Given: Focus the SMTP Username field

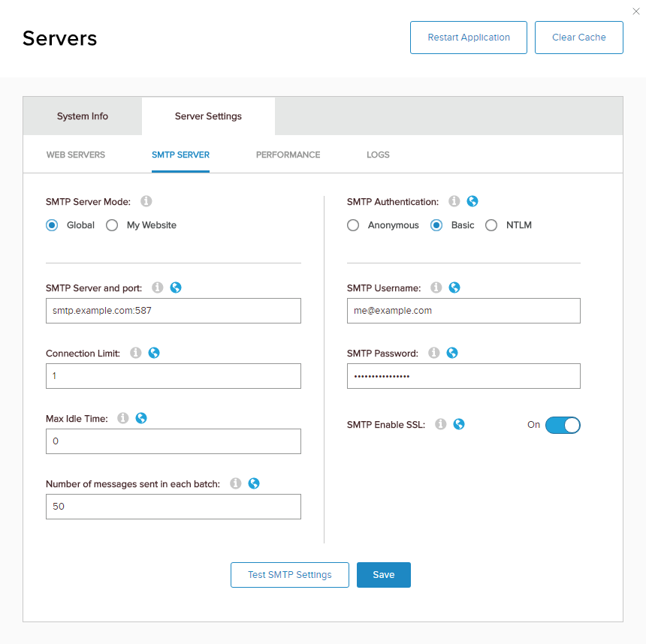Looking at the screenshot, I should click(463, 311).
